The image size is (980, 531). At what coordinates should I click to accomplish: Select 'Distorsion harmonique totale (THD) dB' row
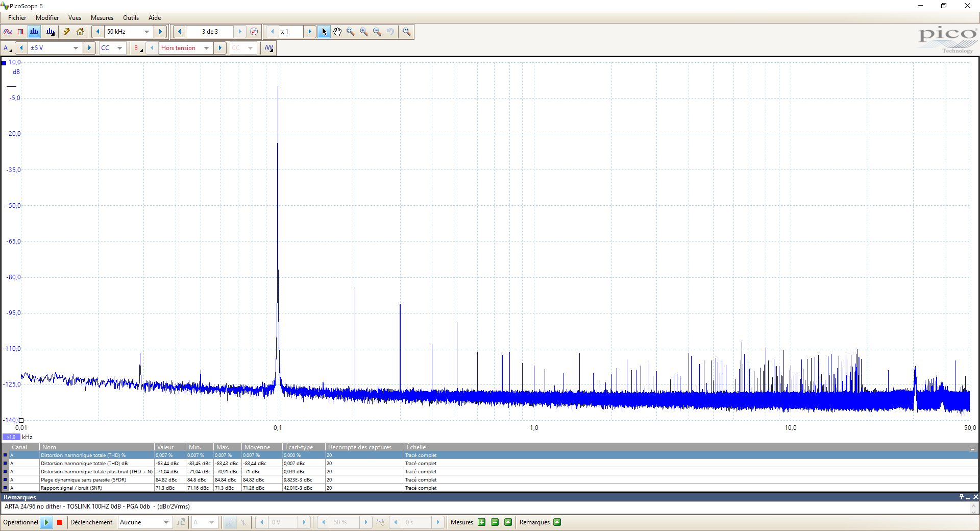click(490, 464)
